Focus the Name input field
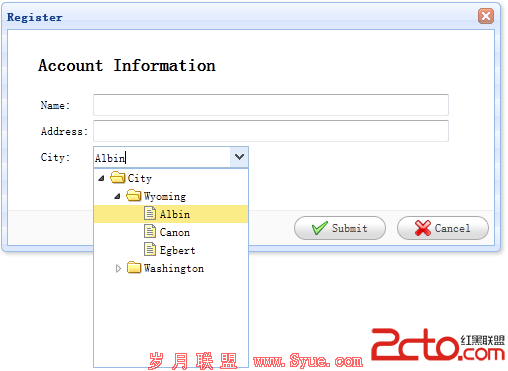This screenshot has width=508, height=371. pos(271,105)
